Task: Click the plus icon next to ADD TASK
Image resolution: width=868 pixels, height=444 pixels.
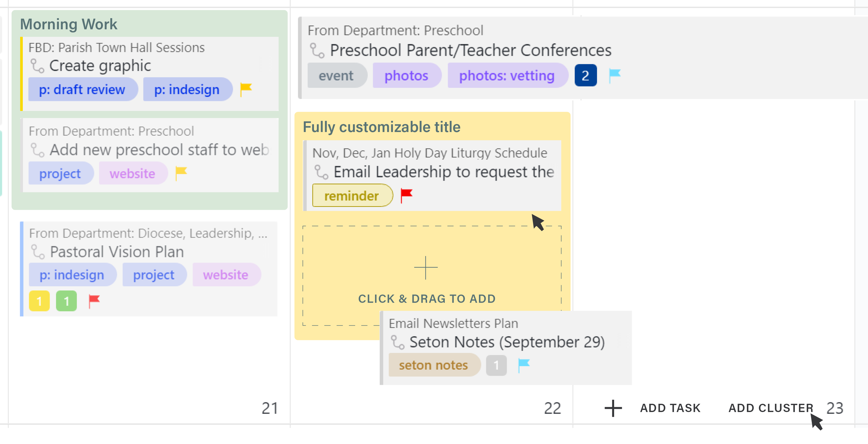Action: click(x=613, y=408)
